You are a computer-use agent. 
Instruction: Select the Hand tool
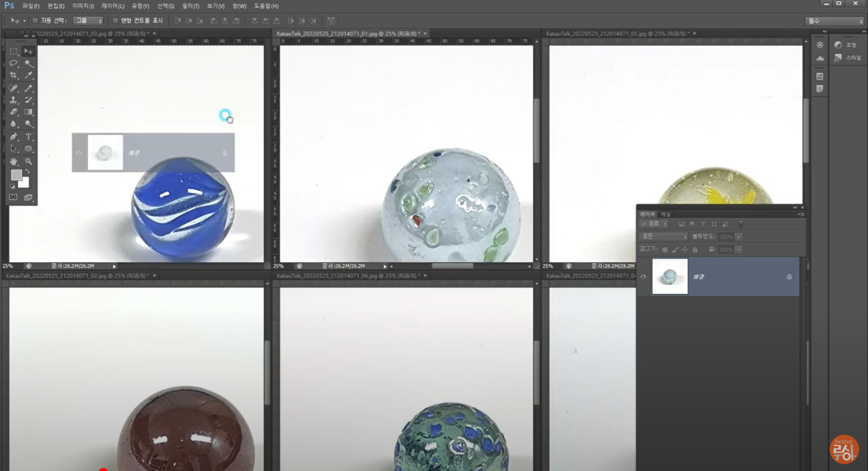click(13, 161)
